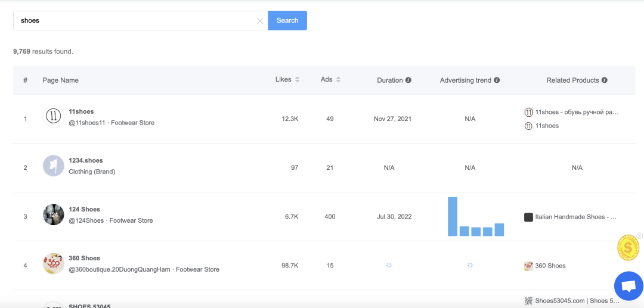The image size is (644, 308).
Task: Open the 1234.shoes page logo
Action: point(54,166)
